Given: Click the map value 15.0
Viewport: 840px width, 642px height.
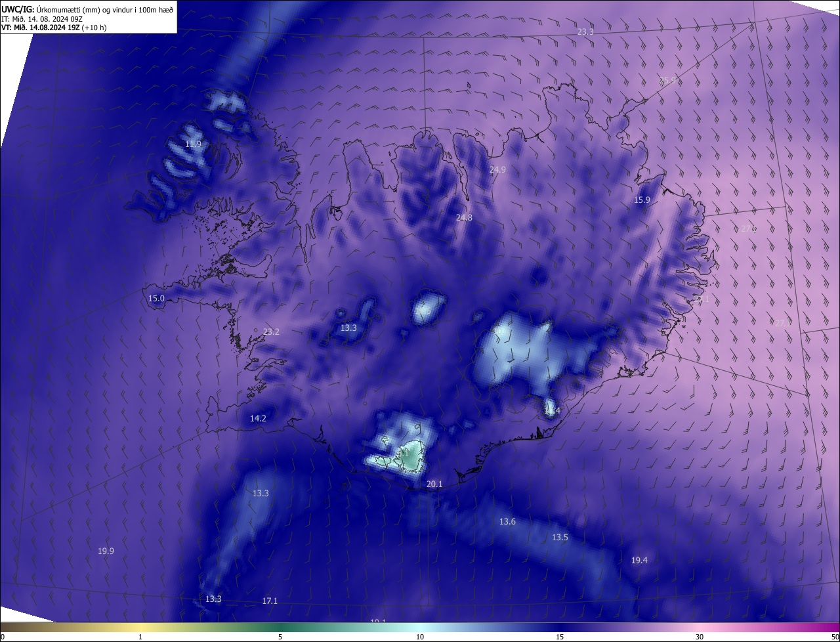Looking at the screenshot, I should pos(156,298).
